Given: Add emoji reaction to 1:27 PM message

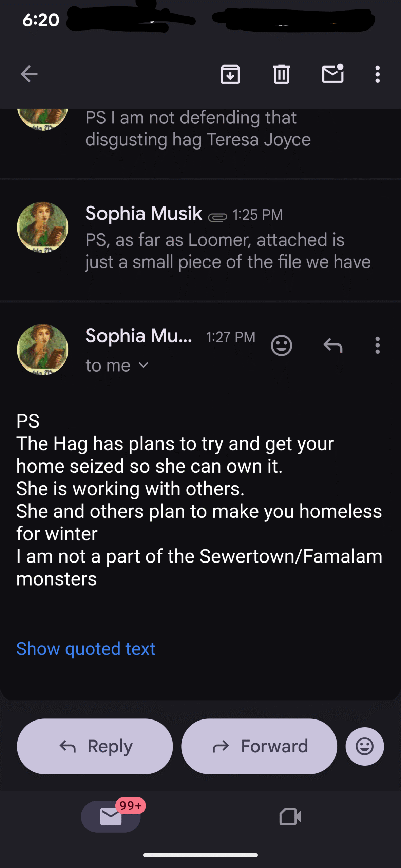Looking at the screenshot, I should click(281, 346).
